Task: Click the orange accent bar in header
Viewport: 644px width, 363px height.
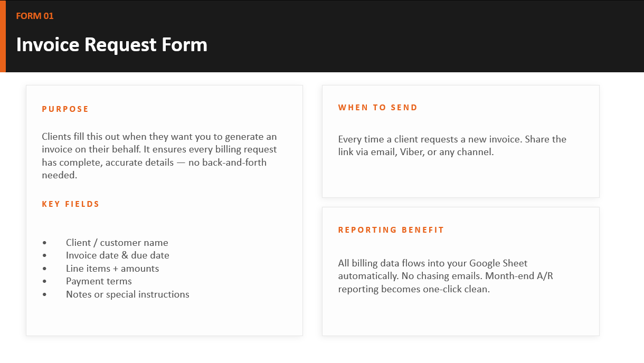Action: pos(3,36)
